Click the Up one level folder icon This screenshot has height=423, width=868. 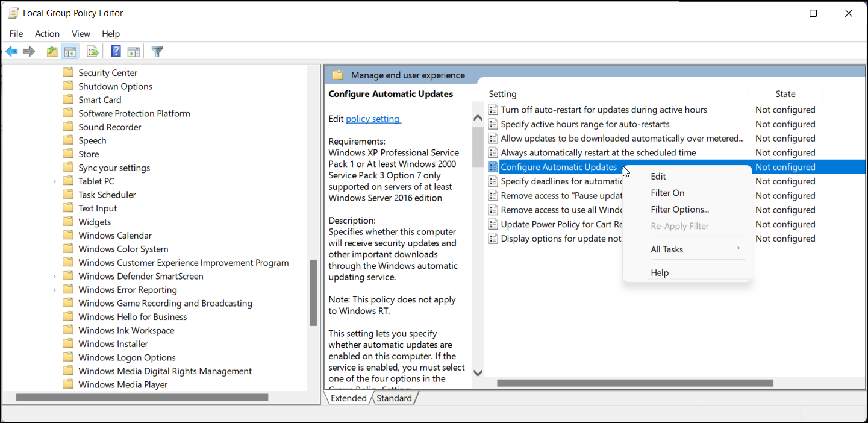point(51,51)
